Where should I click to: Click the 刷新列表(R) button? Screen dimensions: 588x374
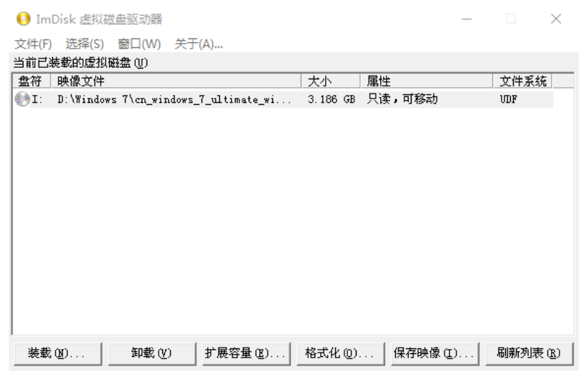pyautogui.click(x=529, y=353)
